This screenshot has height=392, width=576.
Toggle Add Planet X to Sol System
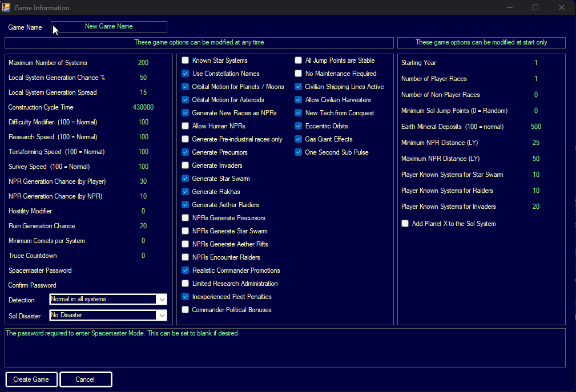point(405,224)
